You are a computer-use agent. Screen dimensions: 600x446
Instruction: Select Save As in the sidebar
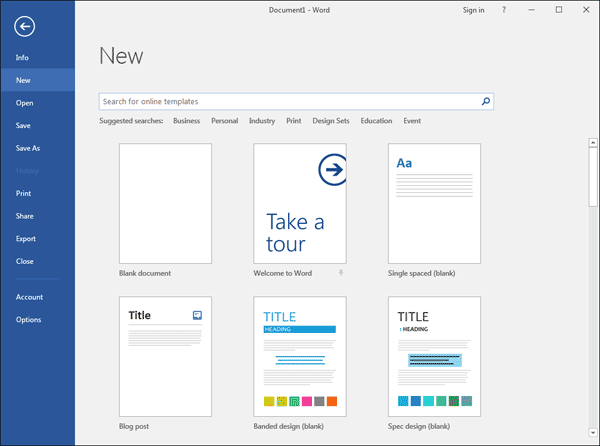click(x=28, y=148)
